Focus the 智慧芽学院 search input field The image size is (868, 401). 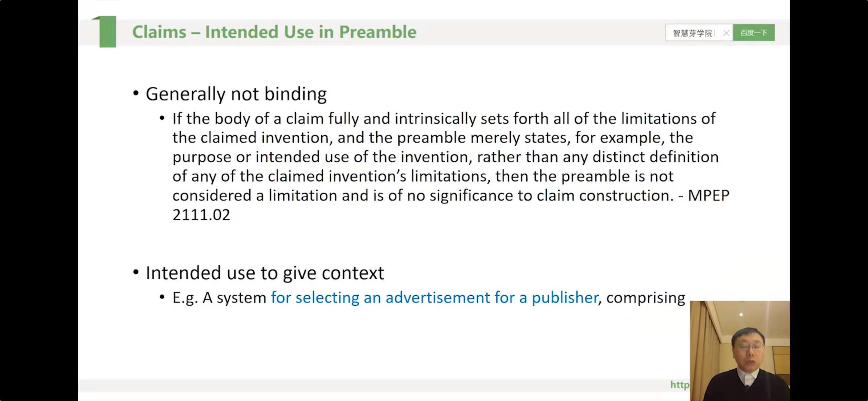point(693,33)
